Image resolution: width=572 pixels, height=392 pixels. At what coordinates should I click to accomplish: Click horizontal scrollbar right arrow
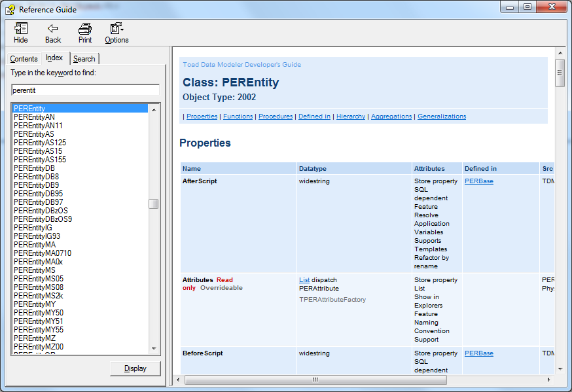pos(549,380)
